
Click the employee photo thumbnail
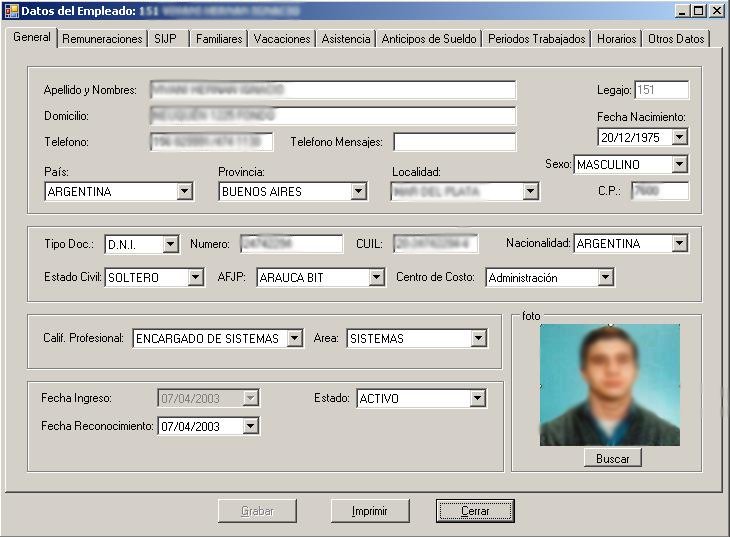(609, 385)
